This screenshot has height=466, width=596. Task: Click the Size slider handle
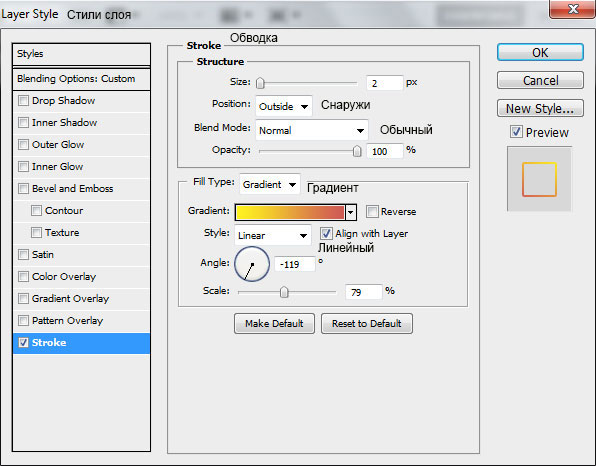coord(260,82)
